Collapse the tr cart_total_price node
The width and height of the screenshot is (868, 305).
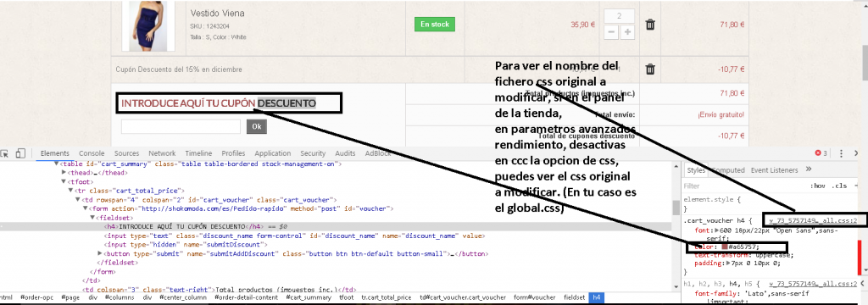coord(71,191)
